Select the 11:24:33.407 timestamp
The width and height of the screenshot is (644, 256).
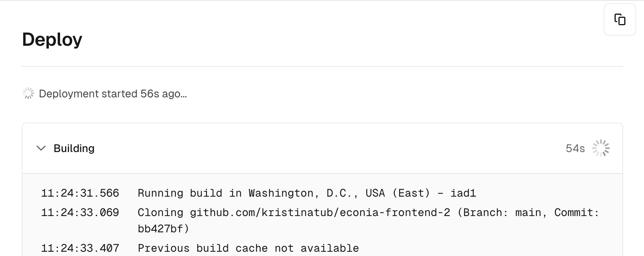click(x=80, y=248)
